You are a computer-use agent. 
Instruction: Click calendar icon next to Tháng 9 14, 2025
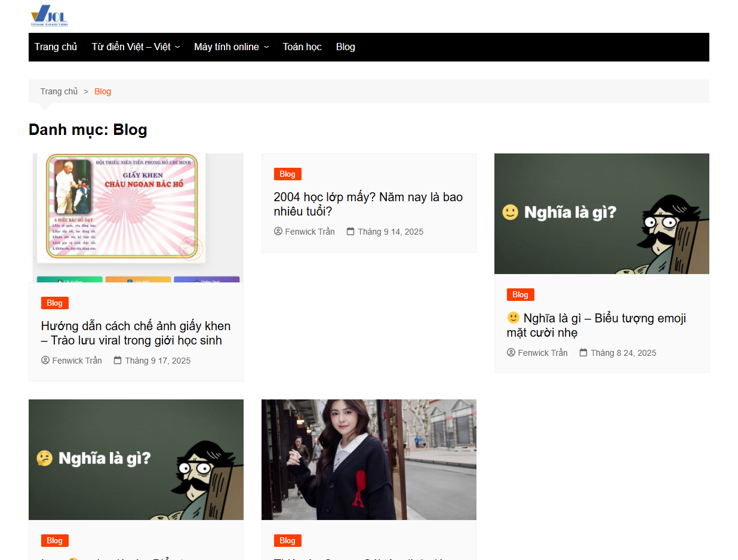[350, 232]
